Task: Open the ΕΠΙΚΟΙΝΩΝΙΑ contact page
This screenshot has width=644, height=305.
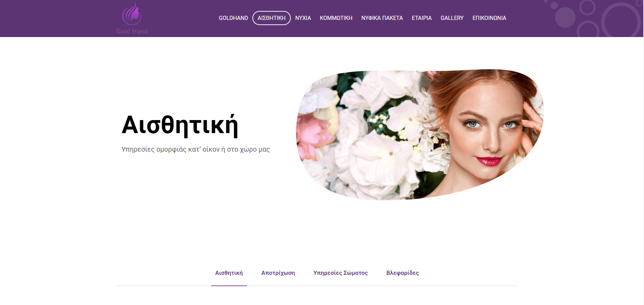Action: [489, 18]
